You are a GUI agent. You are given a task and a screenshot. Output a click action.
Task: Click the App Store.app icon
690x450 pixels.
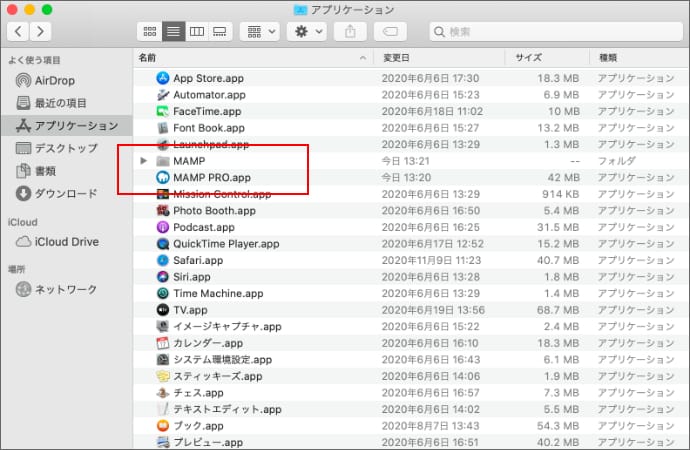pyautogui.click(x=164, y=78)
